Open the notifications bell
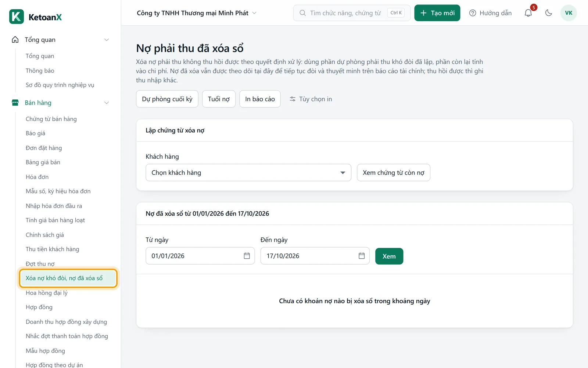This screenshot has width=588, height=368. [x=528, y=13]
